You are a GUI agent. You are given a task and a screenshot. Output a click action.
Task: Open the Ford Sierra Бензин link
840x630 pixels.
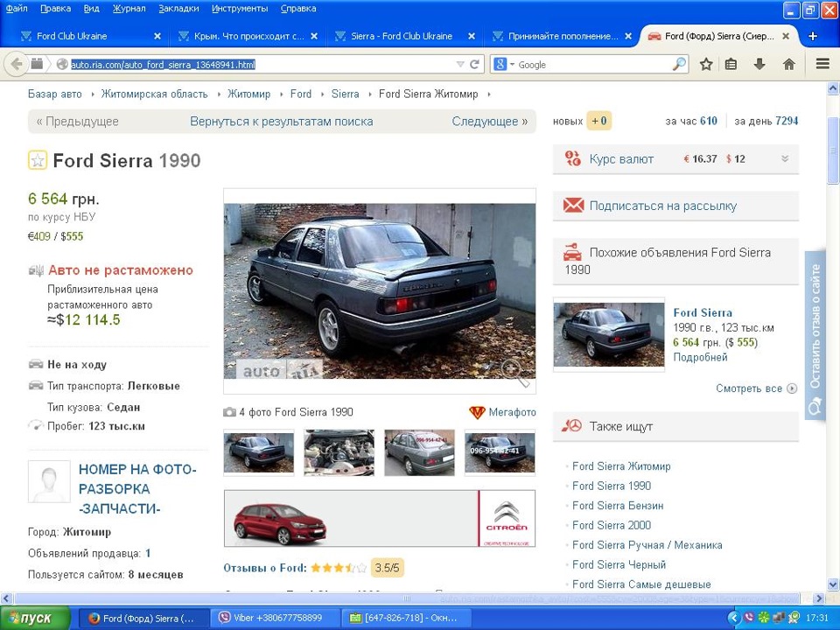(x=618, y=506)
